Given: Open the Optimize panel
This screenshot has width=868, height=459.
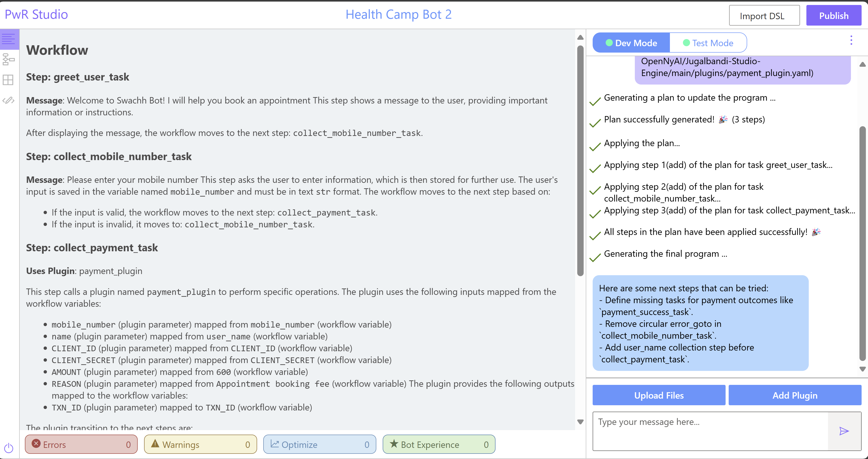Looking at the screenshot, I should tap(319, 444).
